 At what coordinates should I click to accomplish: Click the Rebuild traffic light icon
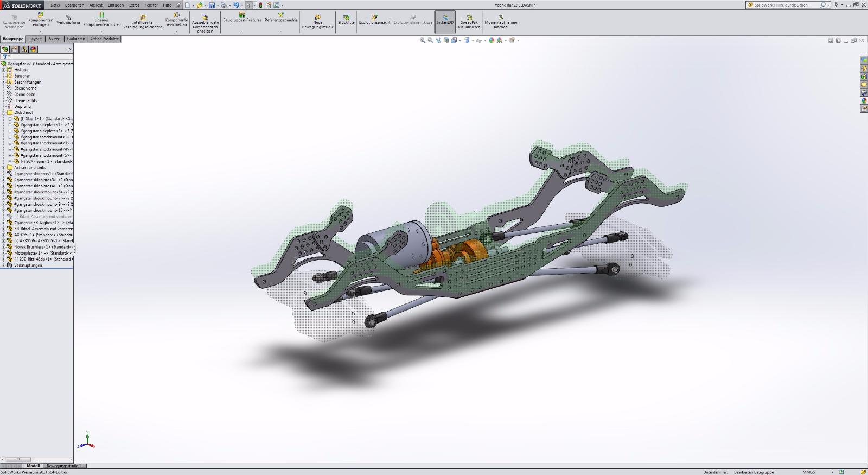pos(260,5)
